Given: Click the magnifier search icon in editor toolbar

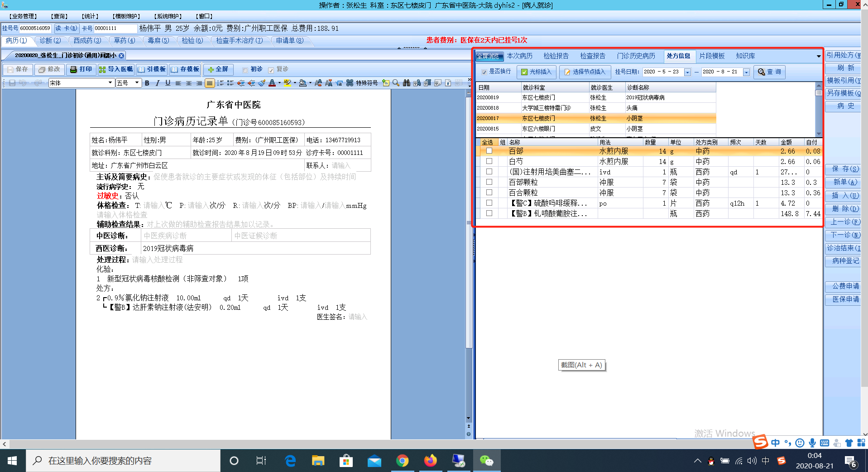Looking at the screenshot, I should click(x=396, y=83).
